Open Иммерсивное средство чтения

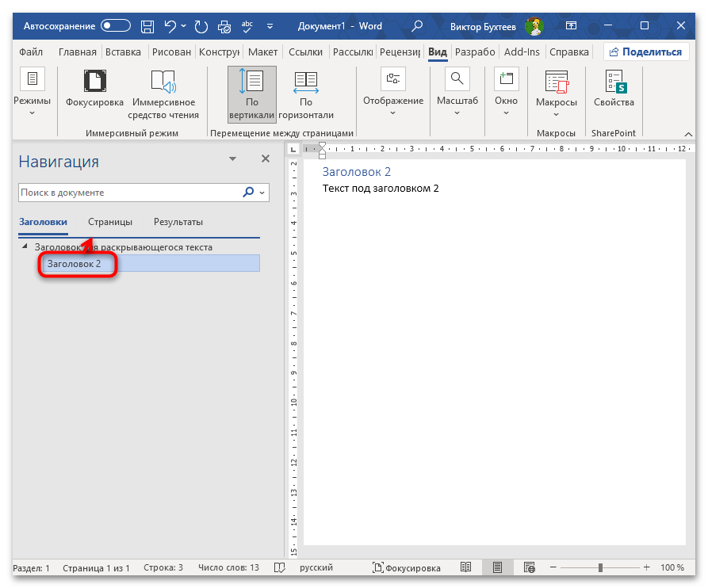pos(163,82)
